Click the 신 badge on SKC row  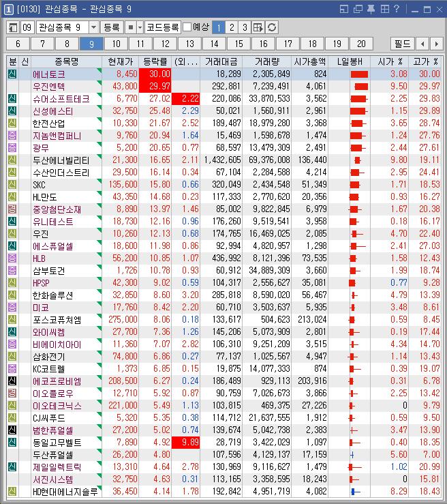(x=12, y=185)
